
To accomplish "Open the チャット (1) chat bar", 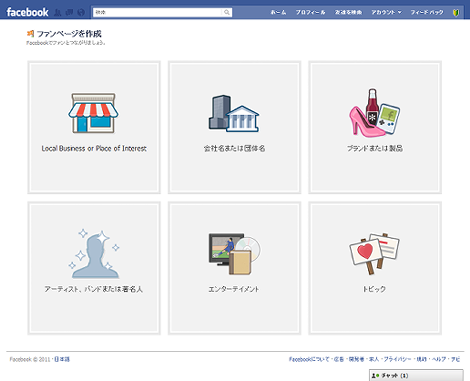I will pyautogui.click(x=416, y=375).
